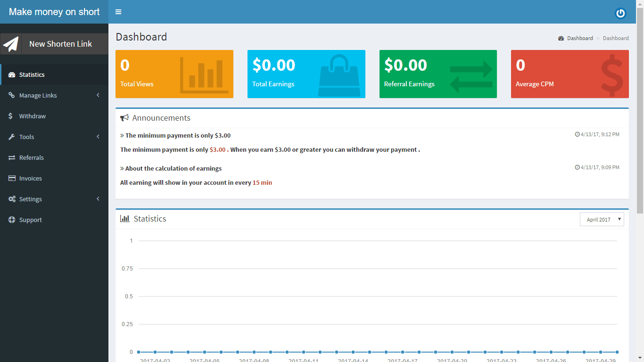Open the Withdraw menu item
This screenshot has height=362, width=644.
coord(32,116)
